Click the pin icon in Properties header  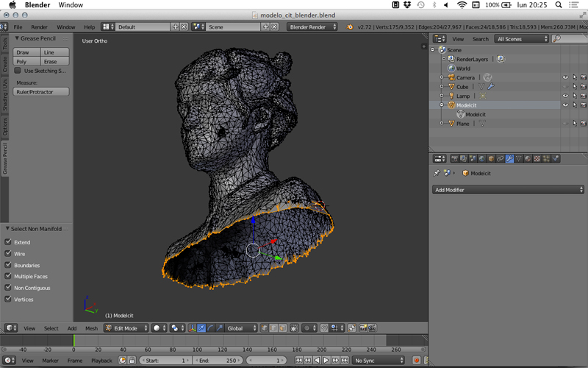[x=436, y=173]
